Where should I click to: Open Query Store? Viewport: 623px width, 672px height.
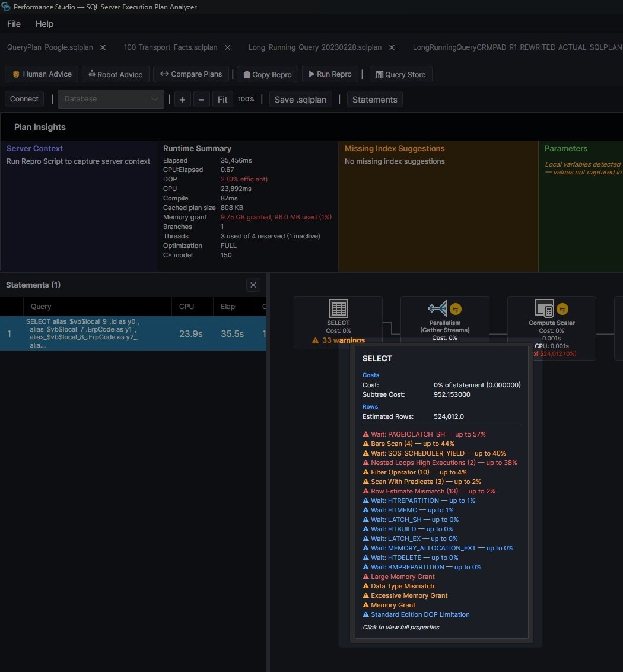tap(401, 74)
